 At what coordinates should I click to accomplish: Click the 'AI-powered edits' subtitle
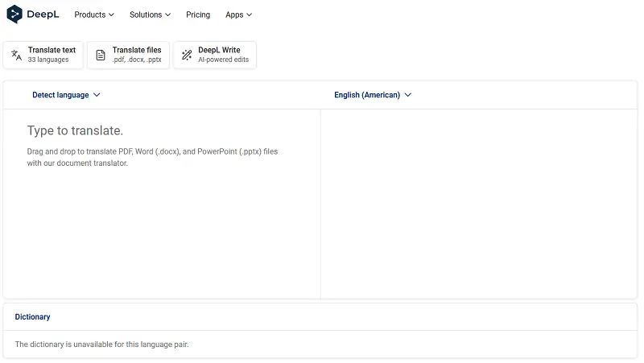tap(224, 60)
